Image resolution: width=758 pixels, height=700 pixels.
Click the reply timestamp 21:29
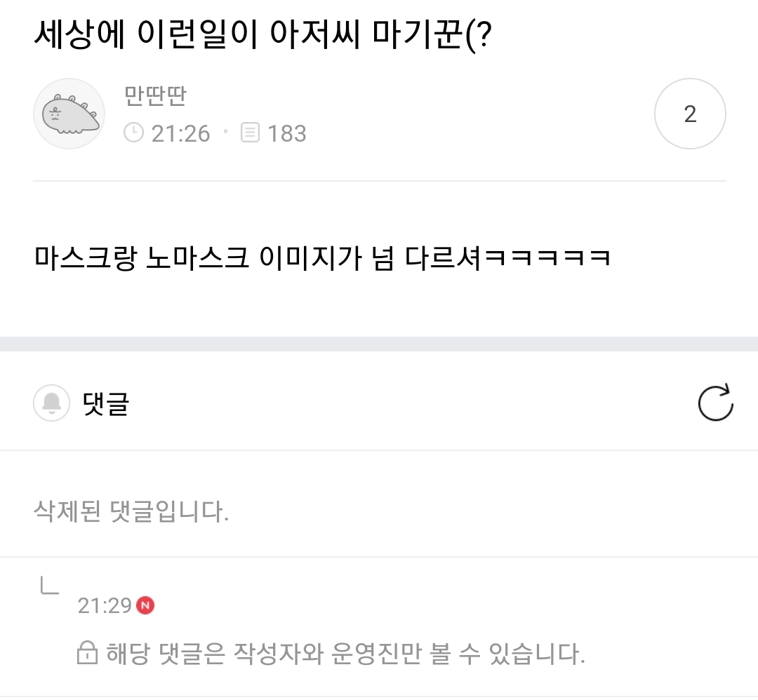point(105,605)
